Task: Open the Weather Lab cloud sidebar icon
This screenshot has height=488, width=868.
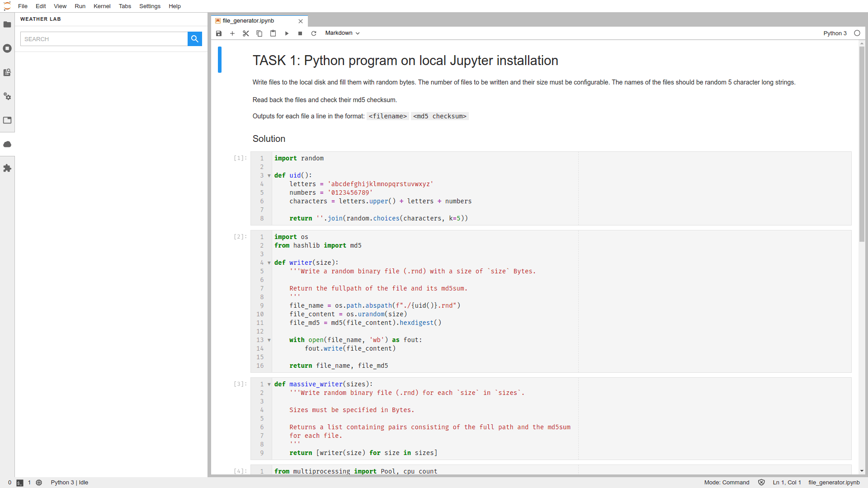Action: 7,144
